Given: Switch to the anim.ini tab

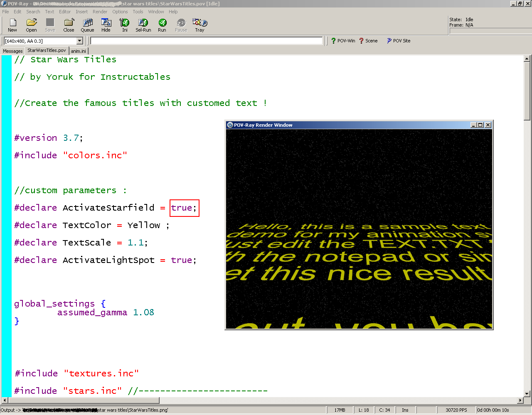Looking at the screenshot, I should tap(78, 51).
